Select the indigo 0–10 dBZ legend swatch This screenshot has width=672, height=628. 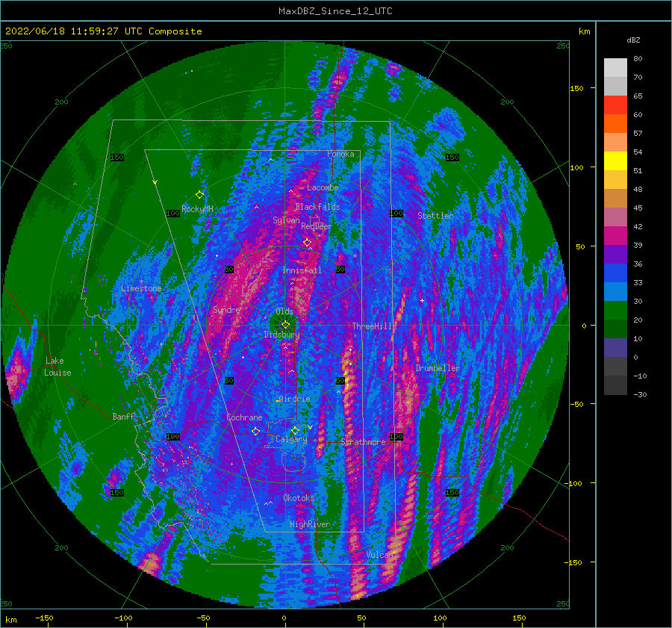point(615,348)
